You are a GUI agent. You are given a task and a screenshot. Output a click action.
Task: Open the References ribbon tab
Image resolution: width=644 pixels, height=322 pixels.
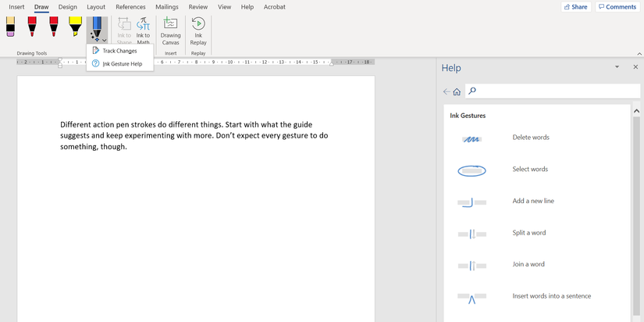point(130,6)
